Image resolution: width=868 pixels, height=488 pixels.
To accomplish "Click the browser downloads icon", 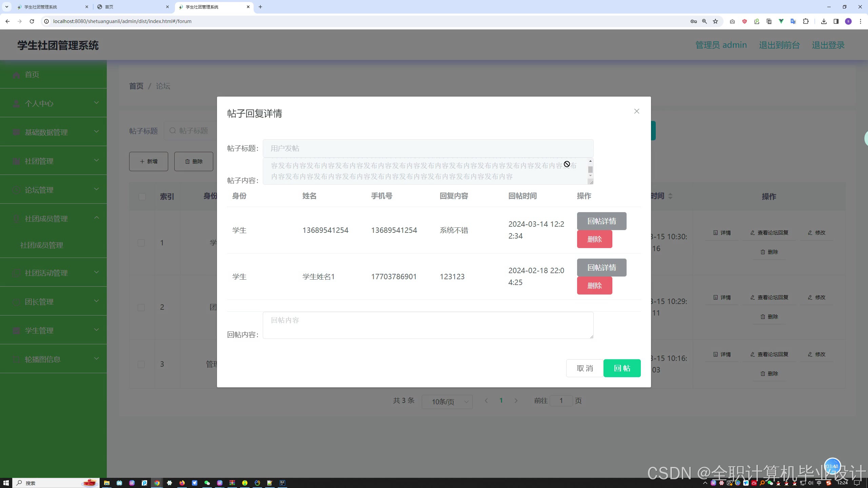I will [x=824, y=21].
